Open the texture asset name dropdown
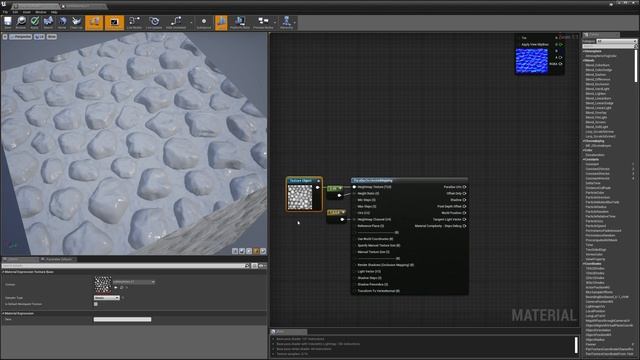640x360 pixels. click(x=133, y=282)
